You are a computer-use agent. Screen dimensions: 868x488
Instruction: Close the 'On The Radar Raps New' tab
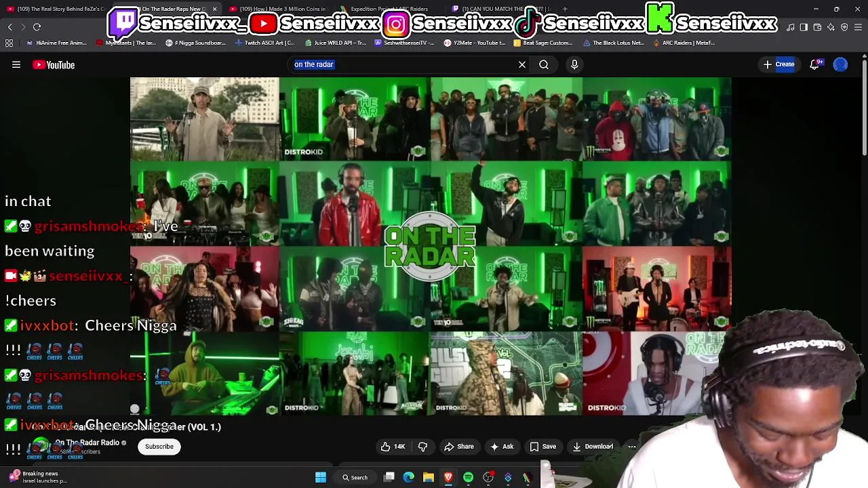tap(214, 9)
